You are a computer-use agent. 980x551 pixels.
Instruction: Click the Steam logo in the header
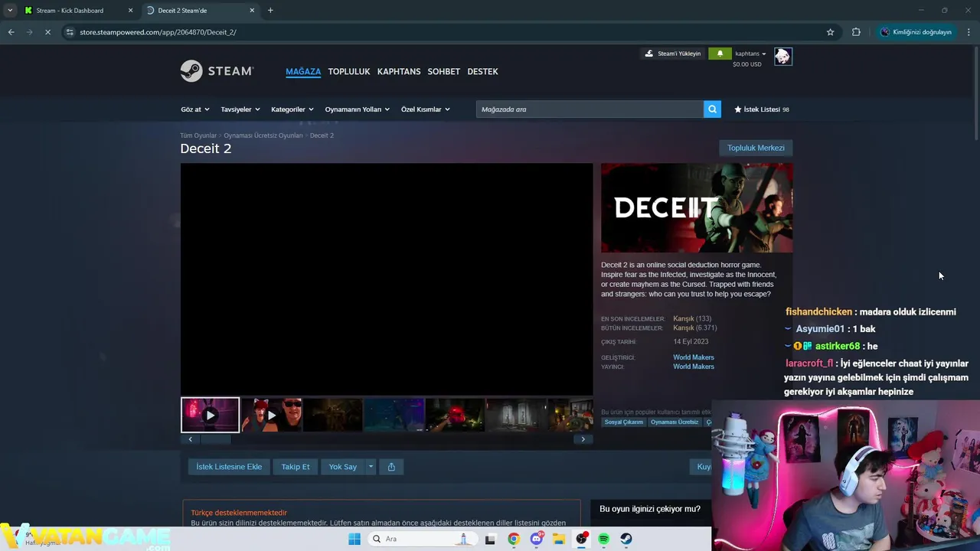(217, 71)
